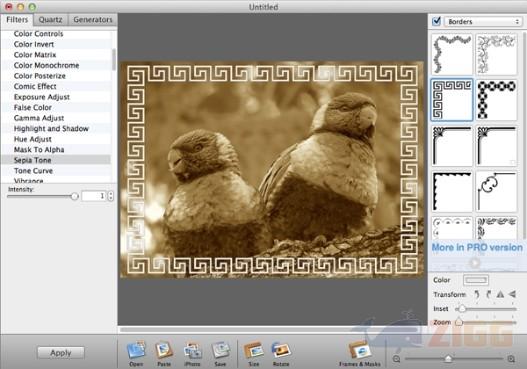The height and width of the screenshot is (369, 527).
Task: Select False Color filter
Action: pyautogui.click(x=56, y=108)
